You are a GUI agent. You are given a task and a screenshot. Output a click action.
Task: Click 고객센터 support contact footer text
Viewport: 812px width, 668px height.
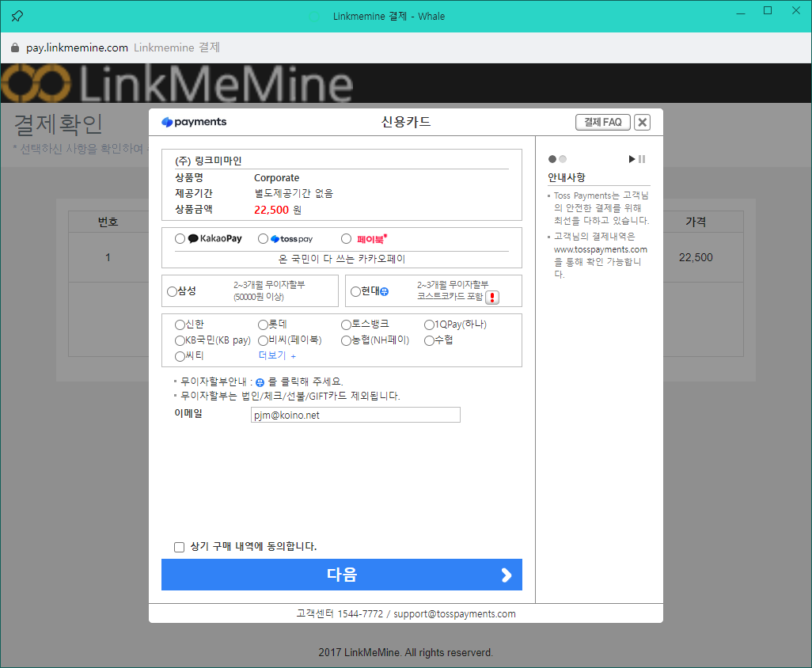click(406, 613)
